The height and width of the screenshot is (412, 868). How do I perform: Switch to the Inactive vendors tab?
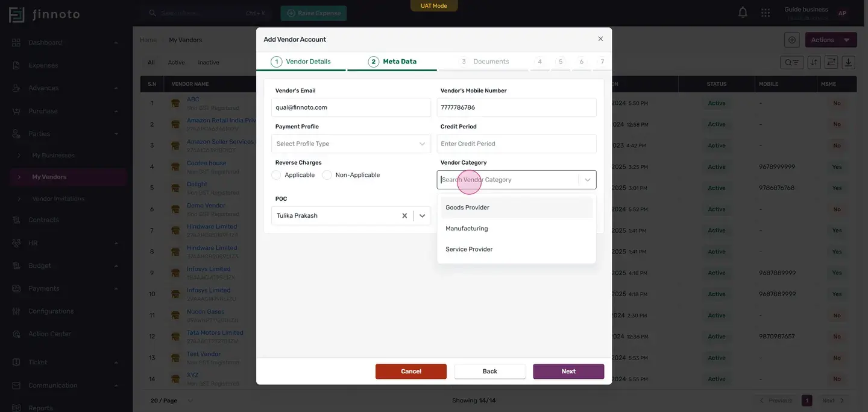(x=209, y=63)
